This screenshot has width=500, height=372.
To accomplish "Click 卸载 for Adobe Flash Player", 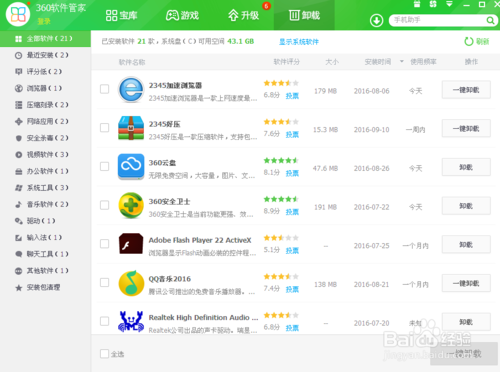I will tap(466, 244).
